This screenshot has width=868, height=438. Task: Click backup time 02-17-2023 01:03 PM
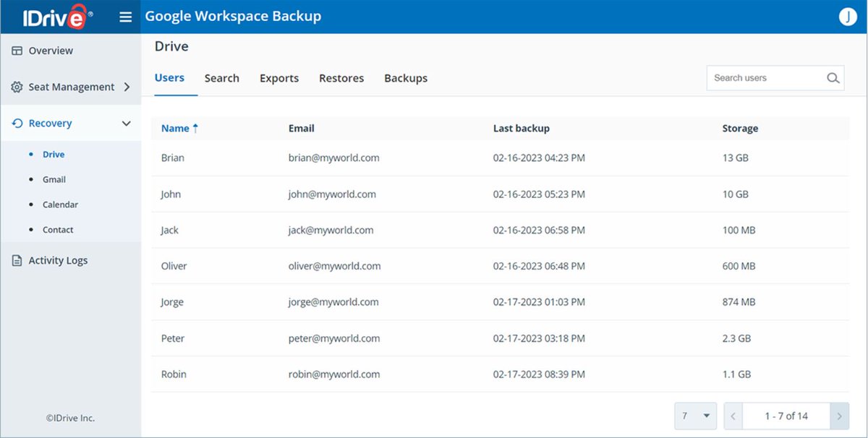(x=540, y=302)
